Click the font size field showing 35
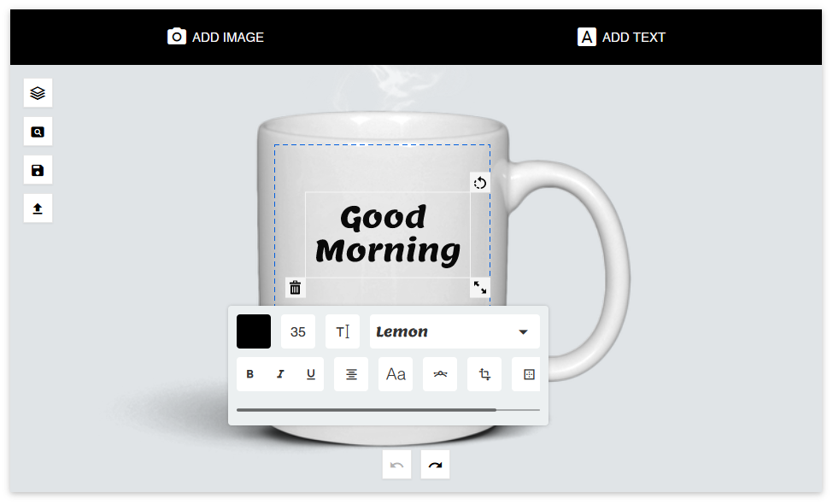The height and width of the screenshot is (504, 833). coord(298,331)
